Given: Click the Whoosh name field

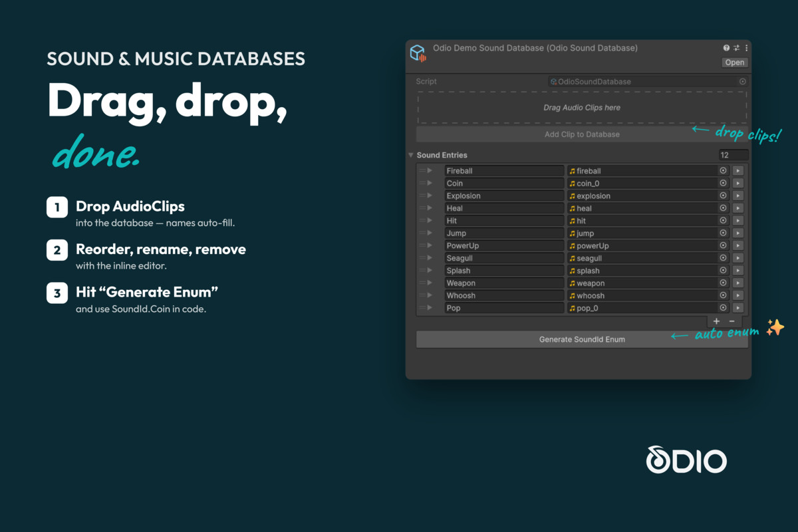Looking at the screenshot, I should [504, 296].
